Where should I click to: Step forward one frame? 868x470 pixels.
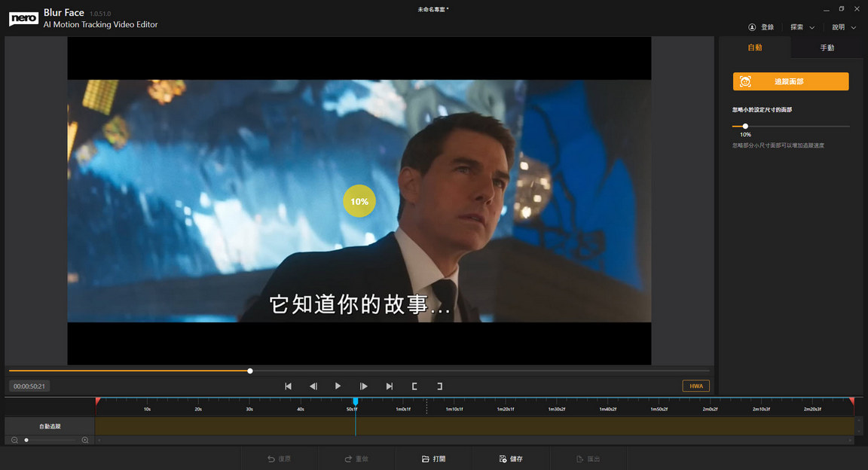pyautogui.click(x=363, y=386)
